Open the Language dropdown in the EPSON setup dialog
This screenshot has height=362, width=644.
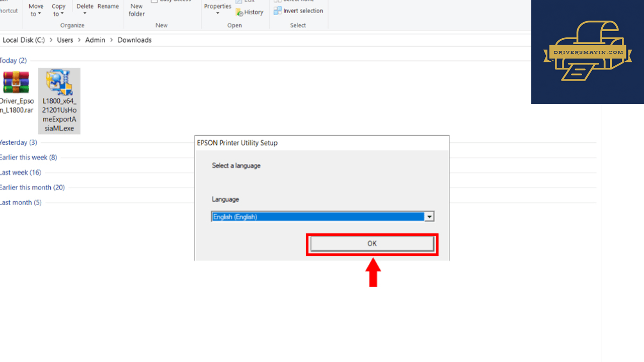point(429,217)
